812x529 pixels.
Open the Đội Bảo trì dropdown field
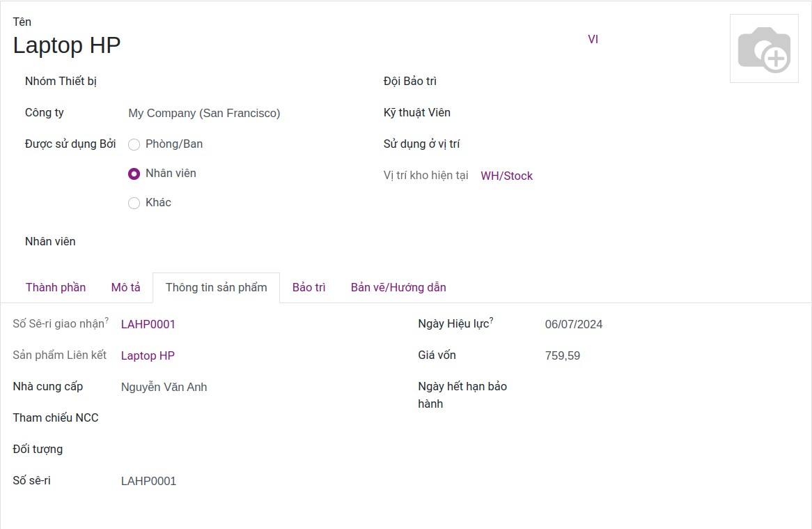point(595,82)
